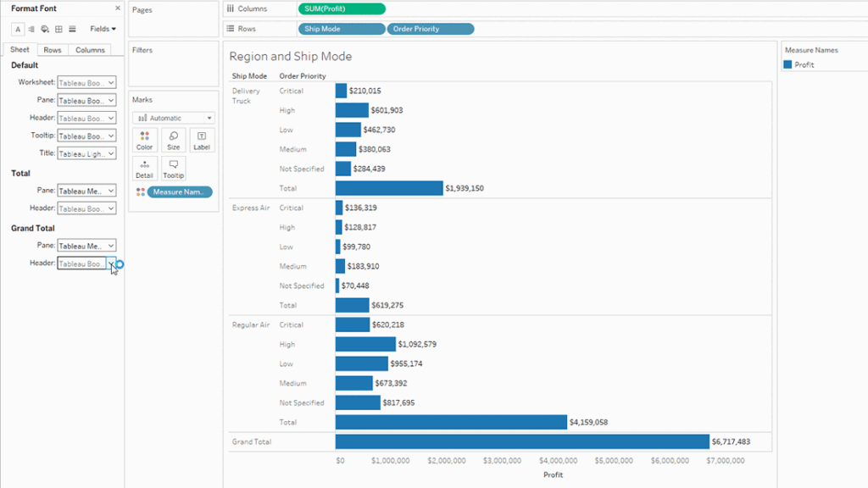Switch to the Rows formatting tab
Image resolution: width=868 pixels, height=488 pixels.
pos(52,49)
